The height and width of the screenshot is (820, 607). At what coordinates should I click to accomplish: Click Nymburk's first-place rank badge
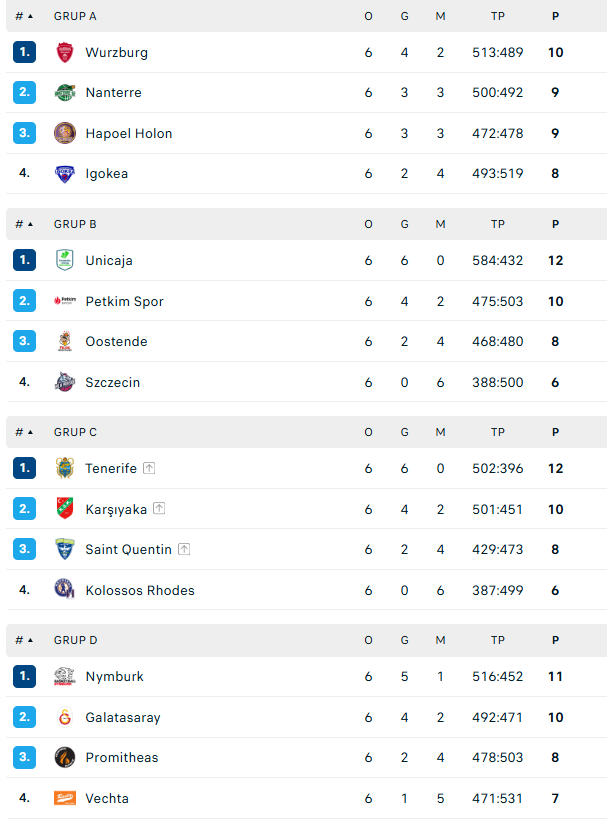[25, 676]
